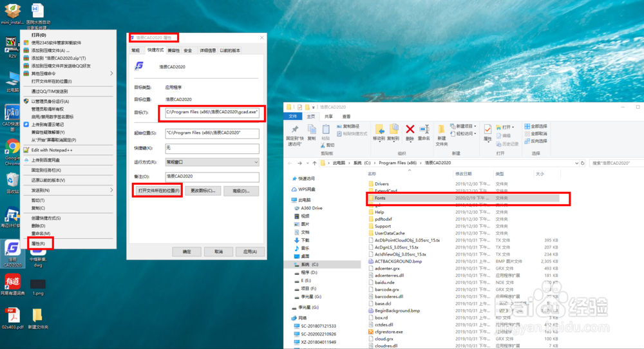This screenshot has height=349, width=644.
Task: Click 取消 button in Properties dialog
Action: click(x=218, y=252)
